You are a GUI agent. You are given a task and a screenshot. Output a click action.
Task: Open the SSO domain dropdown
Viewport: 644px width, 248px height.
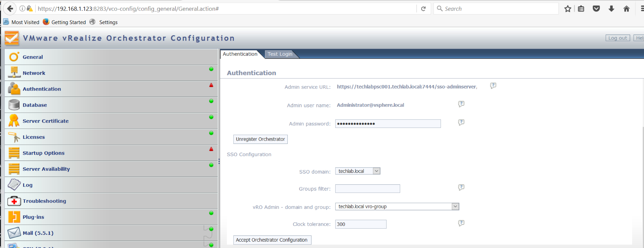(357, 171)
